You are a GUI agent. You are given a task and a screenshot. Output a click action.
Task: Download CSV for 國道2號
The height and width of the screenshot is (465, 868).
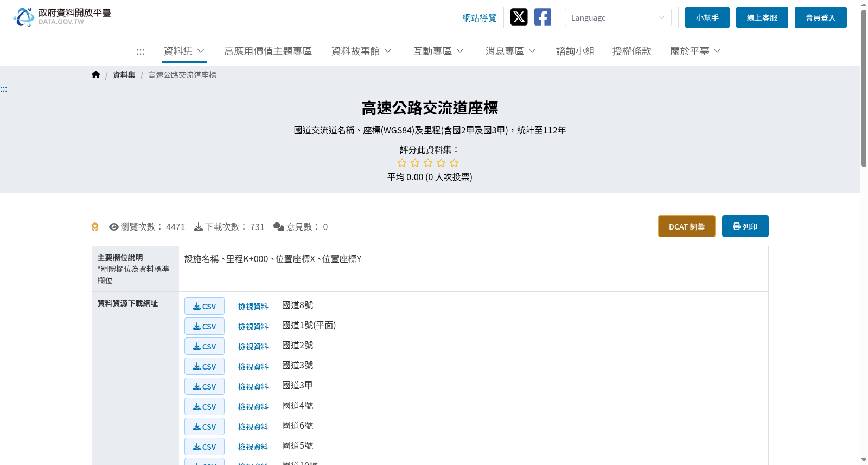[x=205, y=346]
